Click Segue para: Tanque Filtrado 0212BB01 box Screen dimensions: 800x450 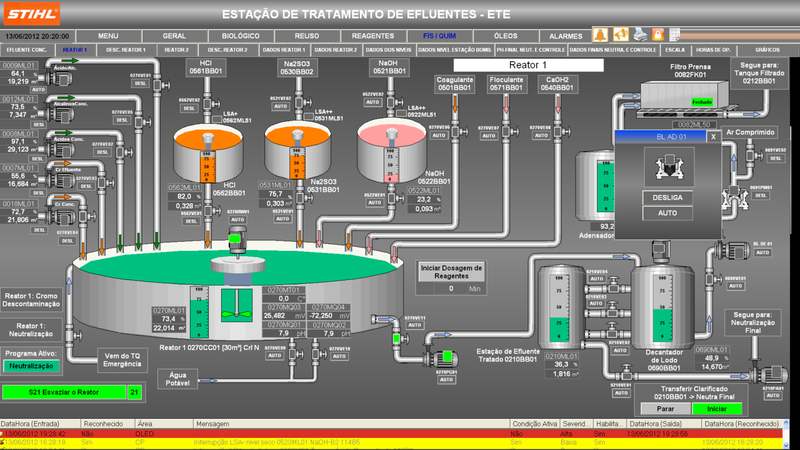click(x=759, y=73)
